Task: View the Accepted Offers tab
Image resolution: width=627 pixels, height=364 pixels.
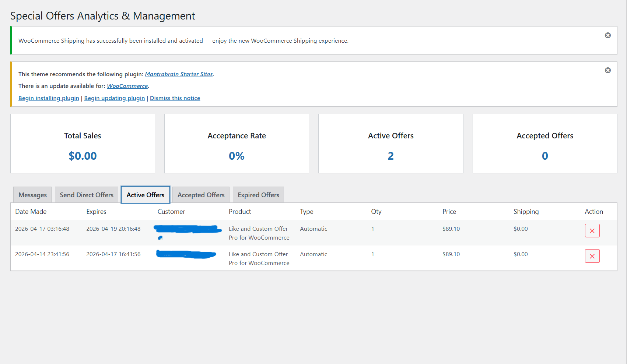Action: [x=201, y=195]
